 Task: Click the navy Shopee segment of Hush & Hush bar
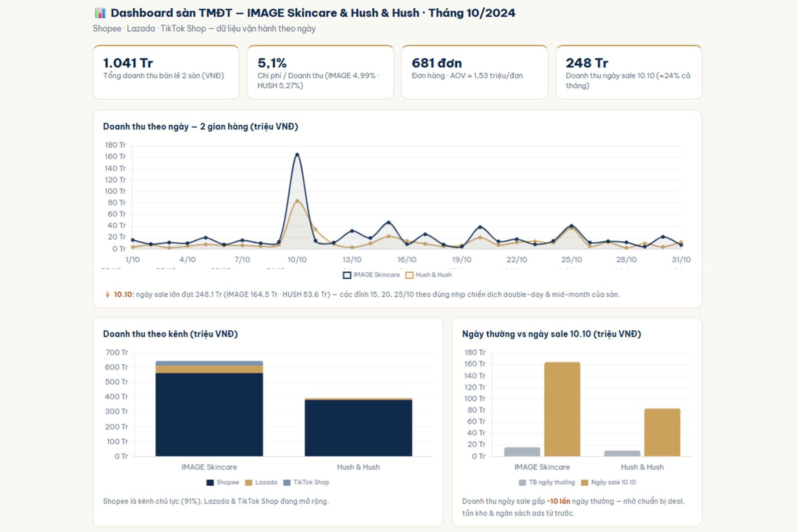tap(358, 428)
